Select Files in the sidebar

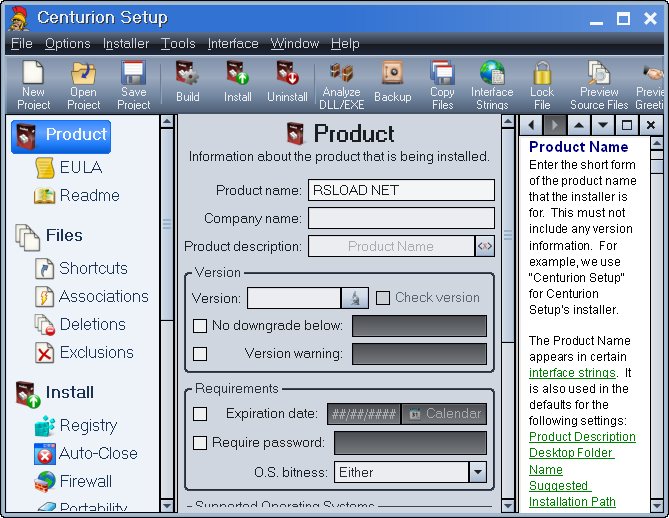click(49, 236)
